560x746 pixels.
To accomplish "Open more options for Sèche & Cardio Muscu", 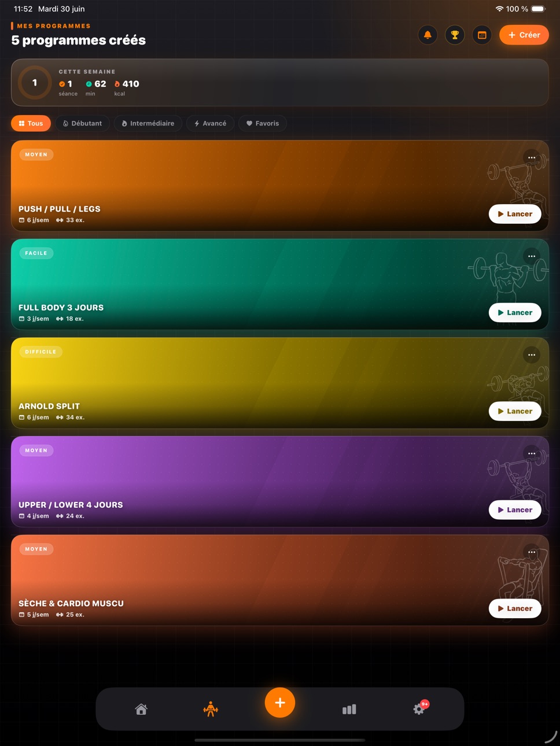I will pos(532,552).
